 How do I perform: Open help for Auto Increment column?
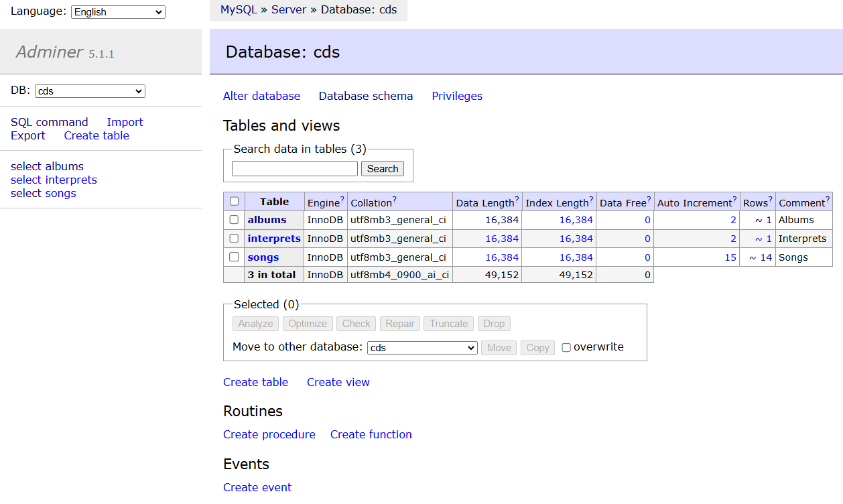tap(734, 198)
